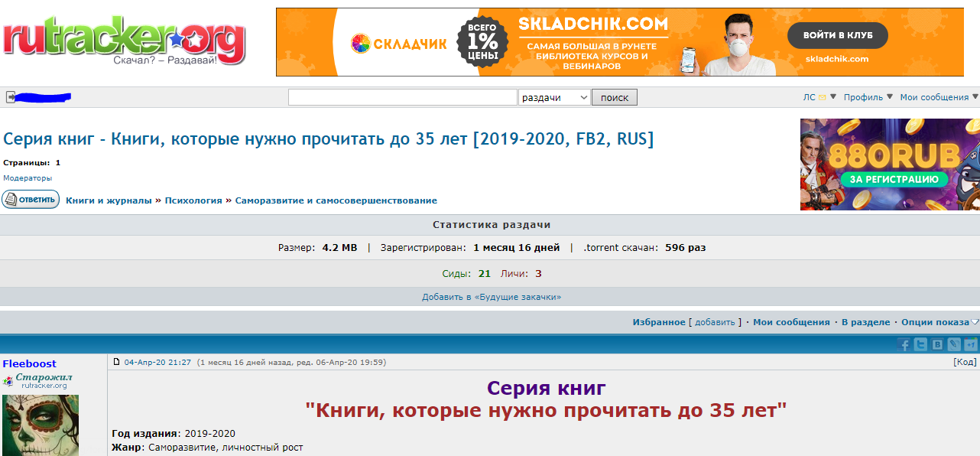
Task: Click the ответить reply button
Action: point(31,200)
